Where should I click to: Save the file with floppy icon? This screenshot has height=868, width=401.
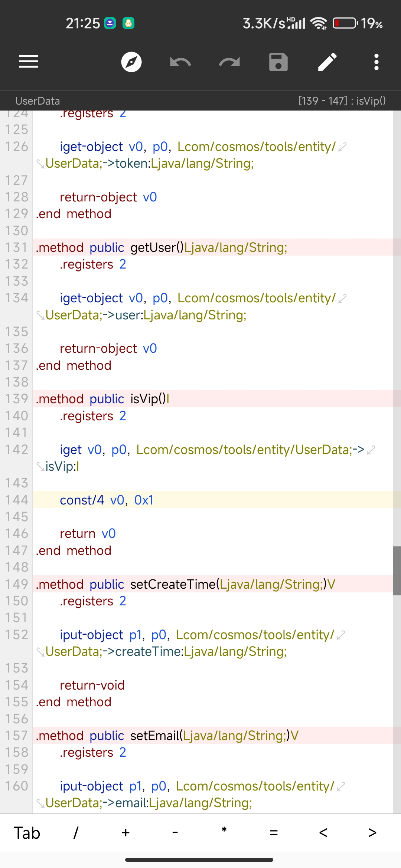[x=278, y=62]
